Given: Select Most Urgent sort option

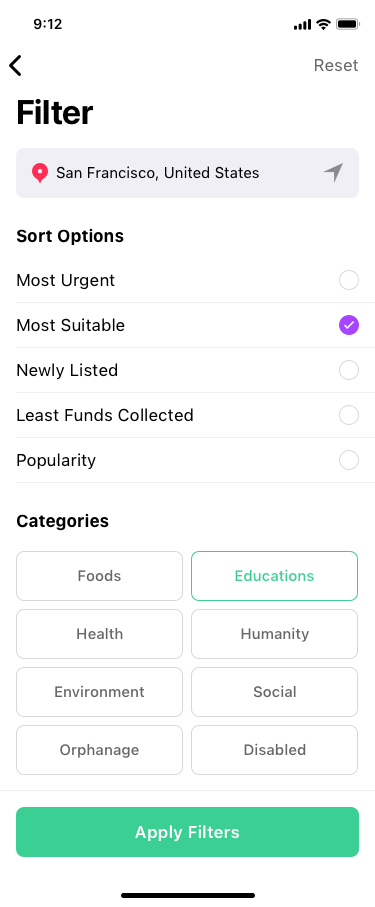Looking at the screenshot, I should pos(188,280).
